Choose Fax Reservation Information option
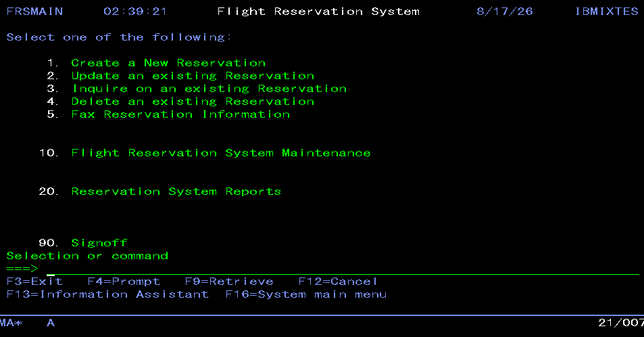This screenshot has height=337, width=644. click(x=180, y=114)
